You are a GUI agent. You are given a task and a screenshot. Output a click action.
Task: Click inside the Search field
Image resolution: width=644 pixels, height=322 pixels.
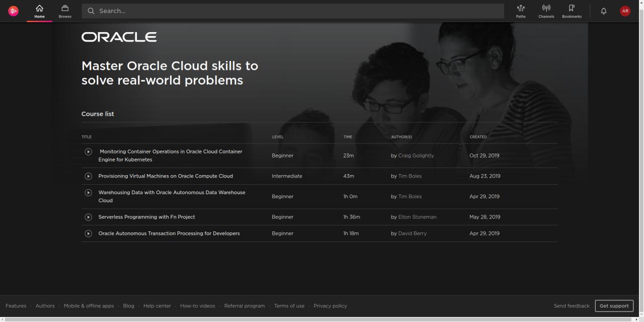[293, 11]
